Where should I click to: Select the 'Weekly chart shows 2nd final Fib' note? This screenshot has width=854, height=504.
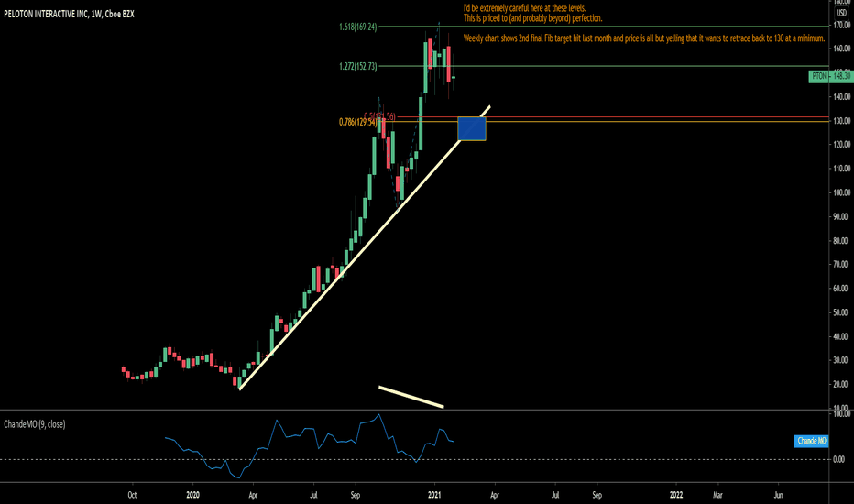tap(644, 38)
